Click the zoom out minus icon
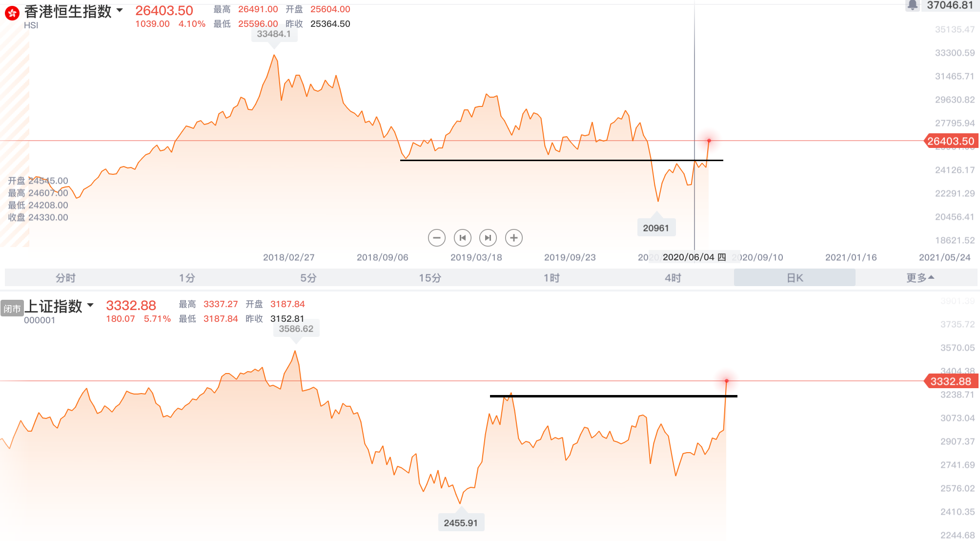 pyautogui.click(x=437, y=238)
